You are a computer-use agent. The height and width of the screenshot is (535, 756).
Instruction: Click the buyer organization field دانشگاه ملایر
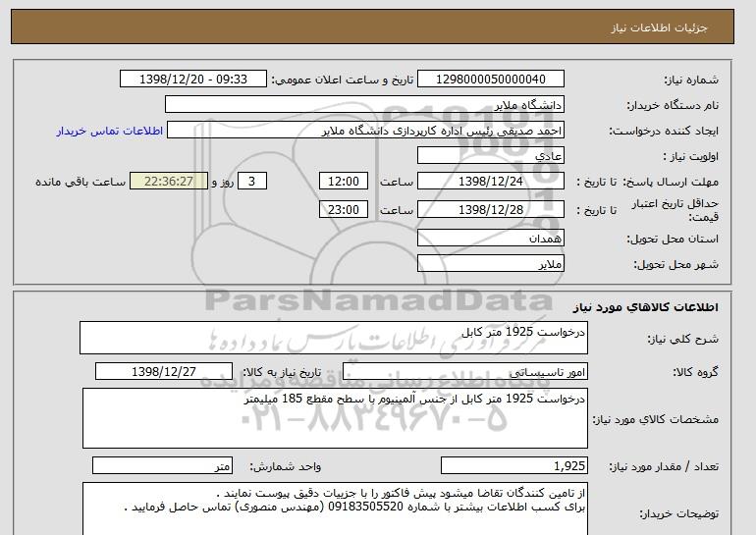[x=364, y=104]
